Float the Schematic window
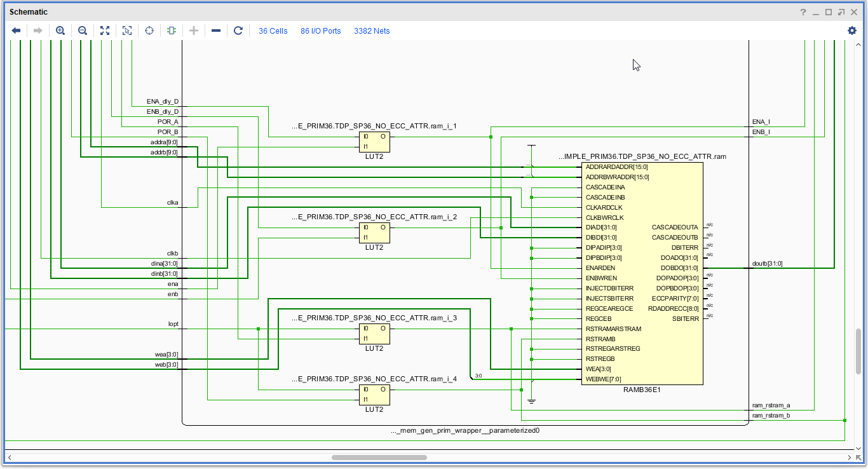868x469 pixels. [841, 12]
